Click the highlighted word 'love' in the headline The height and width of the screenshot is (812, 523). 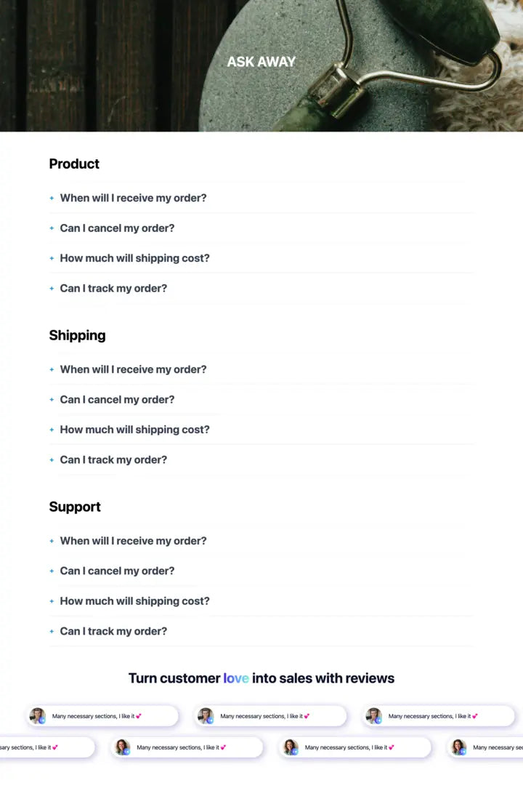[235, 678]
